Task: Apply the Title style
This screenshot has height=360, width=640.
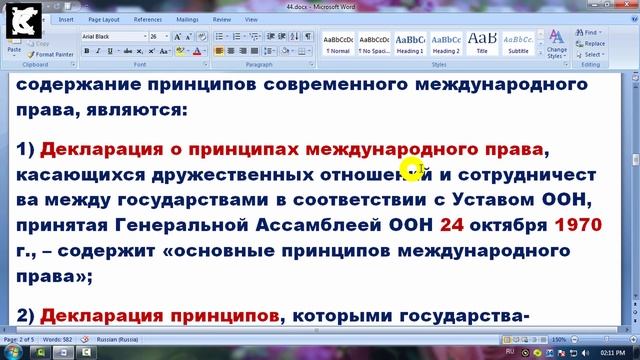Action: (x=482, y=44)
